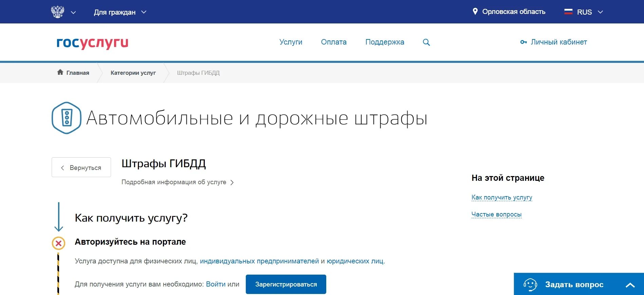Click the home icon in breadcrumbs
The width and height of the screenshot is (644, 295).
(x=60, y=72)
